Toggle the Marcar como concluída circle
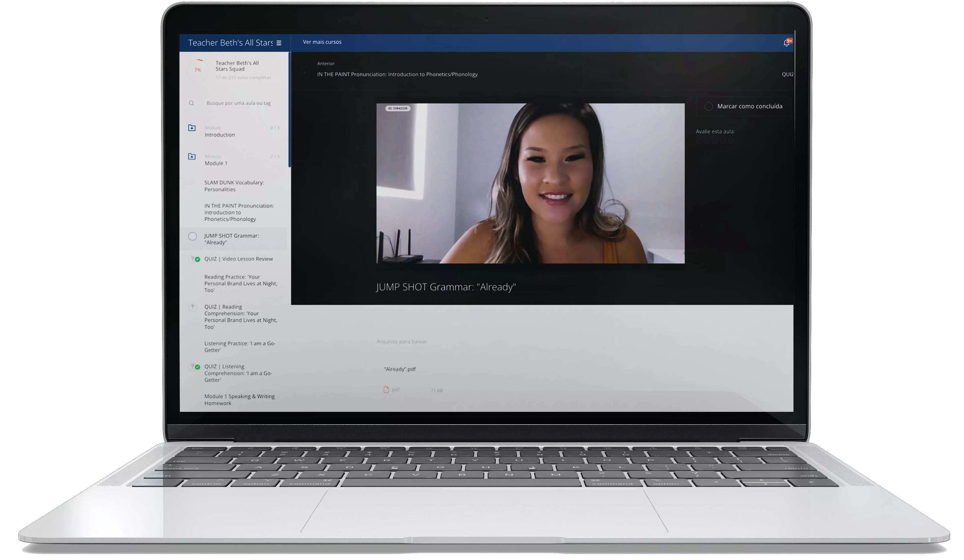The width and height of the screenshot is (964, 560). tap(708, 106)
